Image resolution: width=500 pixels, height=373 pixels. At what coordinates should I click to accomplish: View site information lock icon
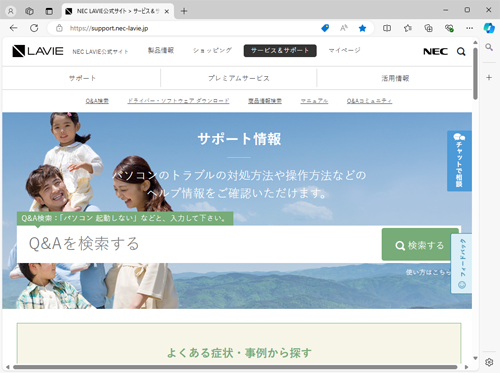coord(59,28)
